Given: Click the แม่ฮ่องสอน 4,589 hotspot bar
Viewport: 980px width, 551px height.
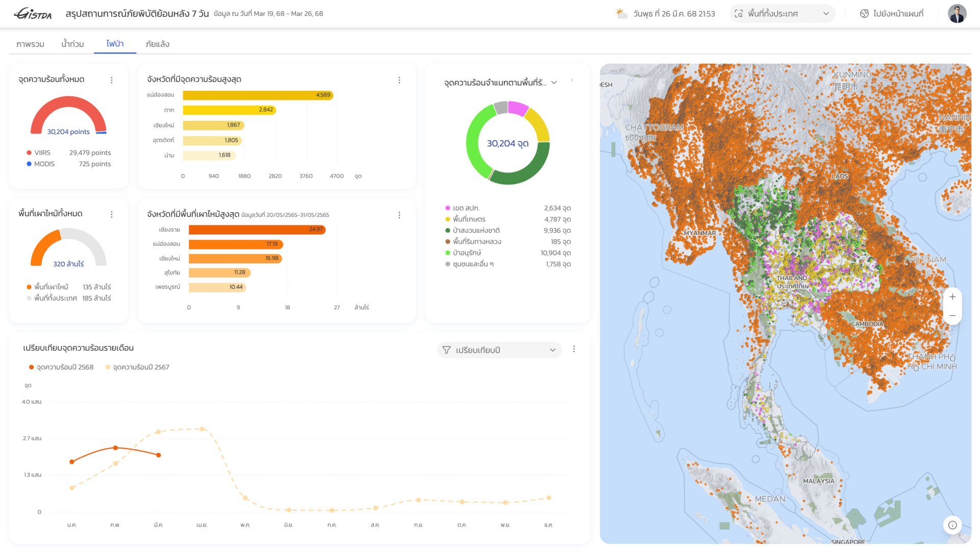Looking at the screenshot, I should coord(257,95).
